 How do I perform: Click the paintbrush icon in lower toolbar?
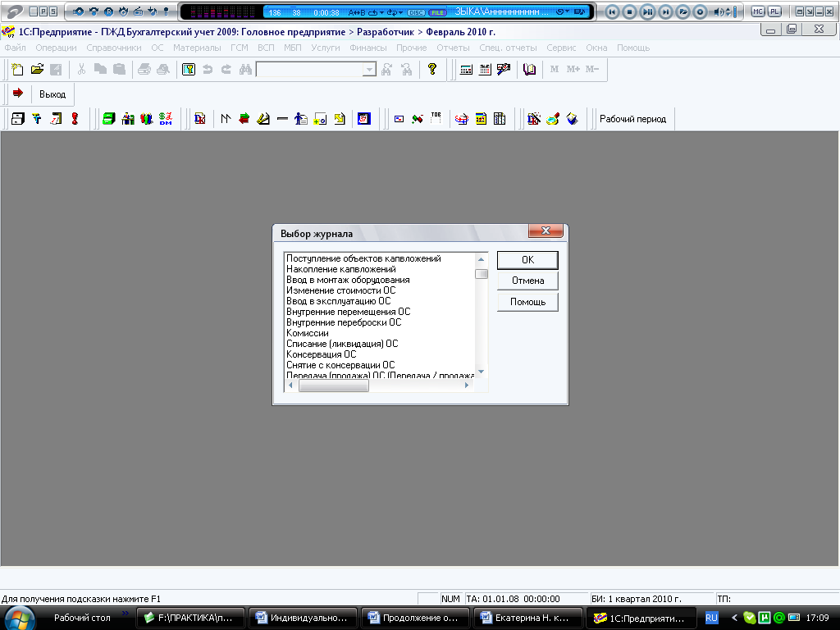click(x=553, y=118)
